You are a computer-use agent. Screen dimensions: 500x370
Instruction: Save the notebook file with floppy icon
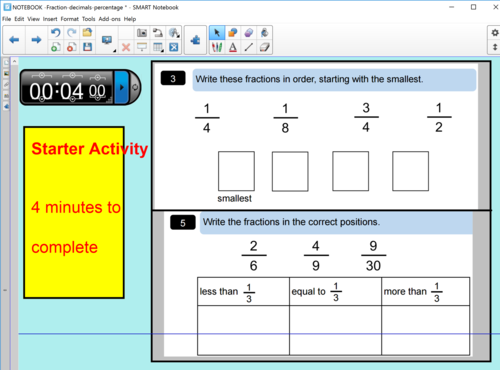tap(87, 47)
